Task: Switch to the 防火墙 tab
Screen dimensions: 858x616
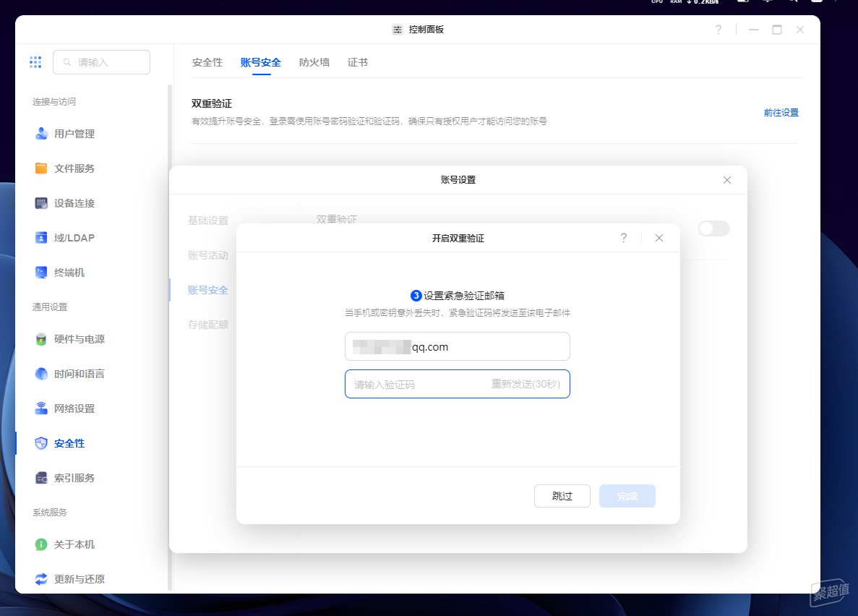Action: 314,62
